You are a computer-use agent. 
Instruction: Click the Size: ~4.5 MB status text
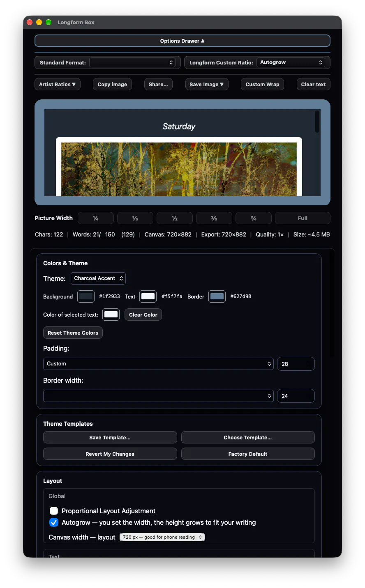[x=312, y=234]
